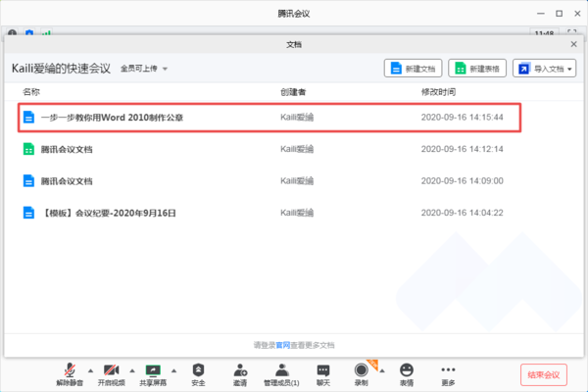Viewport: 588px width, 392px height.
Task: Turn on video camera icon
Action: [112, 370]
